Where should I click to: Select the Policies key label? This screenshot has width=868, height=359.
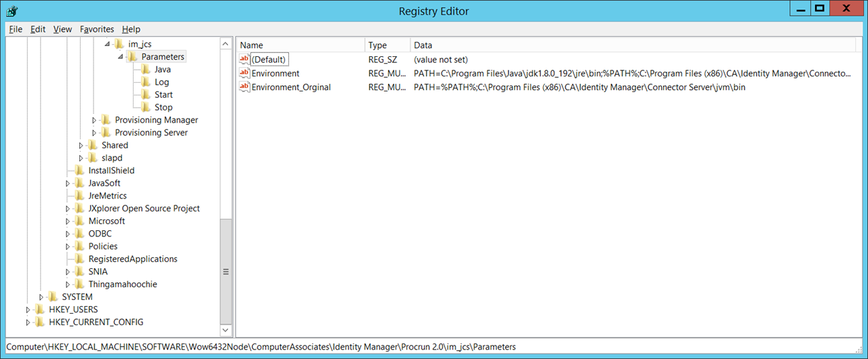point(103,247)
